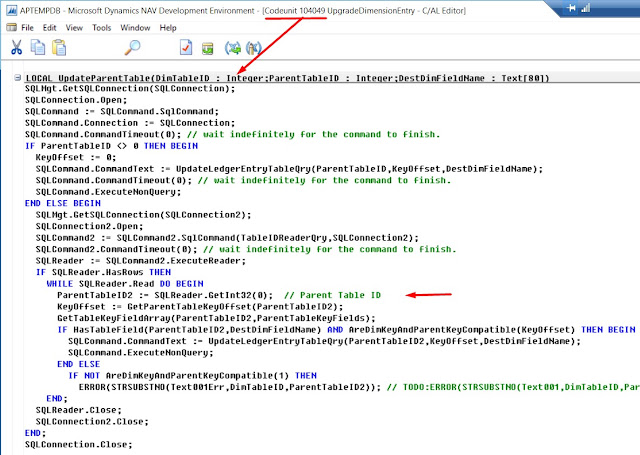Click 'ParentTableID2 := SQLReader.GetInt32(0);' statement
Screen dimensions: 640x455
(x=165, y=295)
